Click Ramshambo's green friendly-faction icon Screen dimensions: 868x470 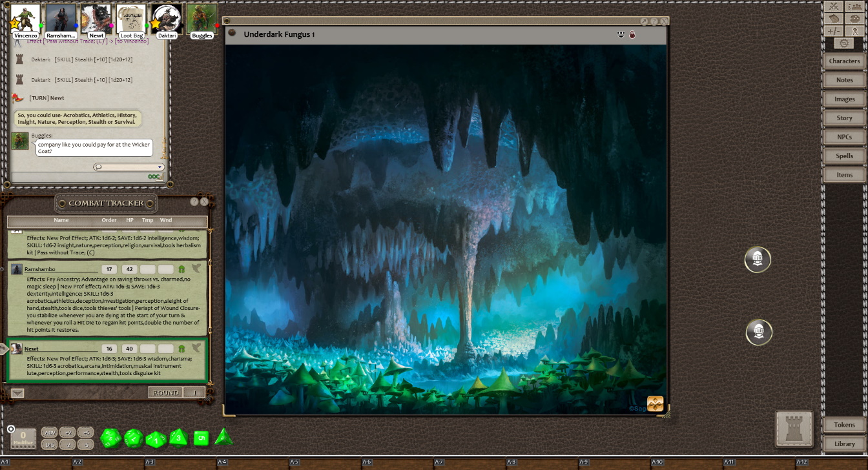pos(181,269)
